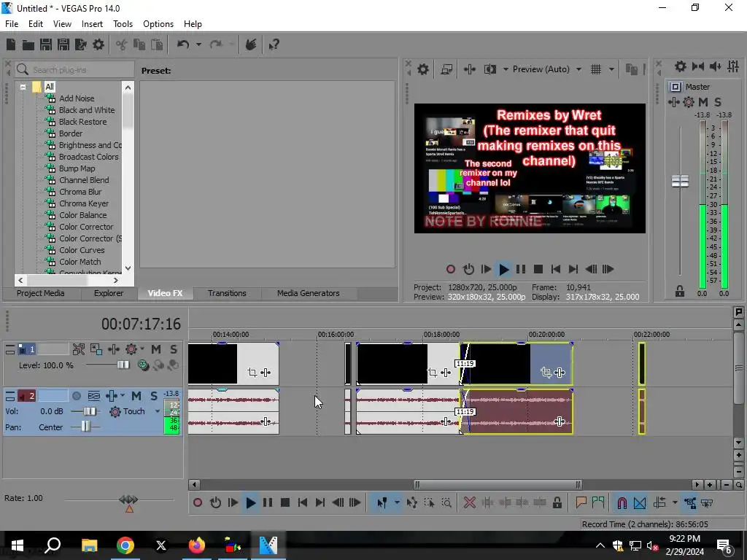The height and width of the screenshot is (560, 747).
Task: Toggle the event Lock padlock icon
Action: coord(557,503)
